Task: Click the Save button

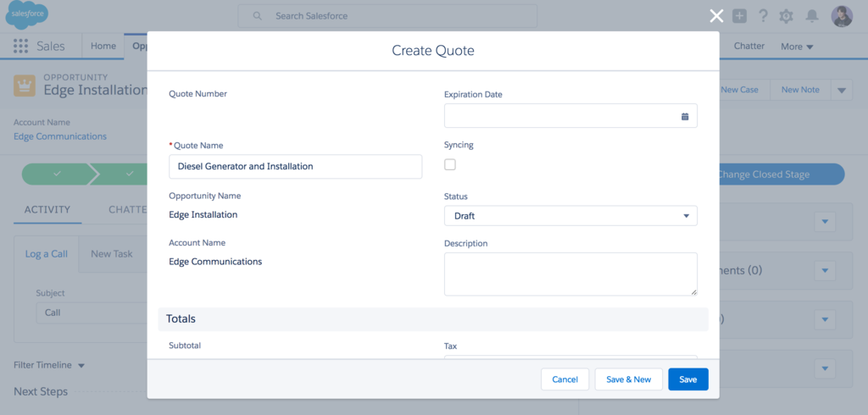Action: 688,379
